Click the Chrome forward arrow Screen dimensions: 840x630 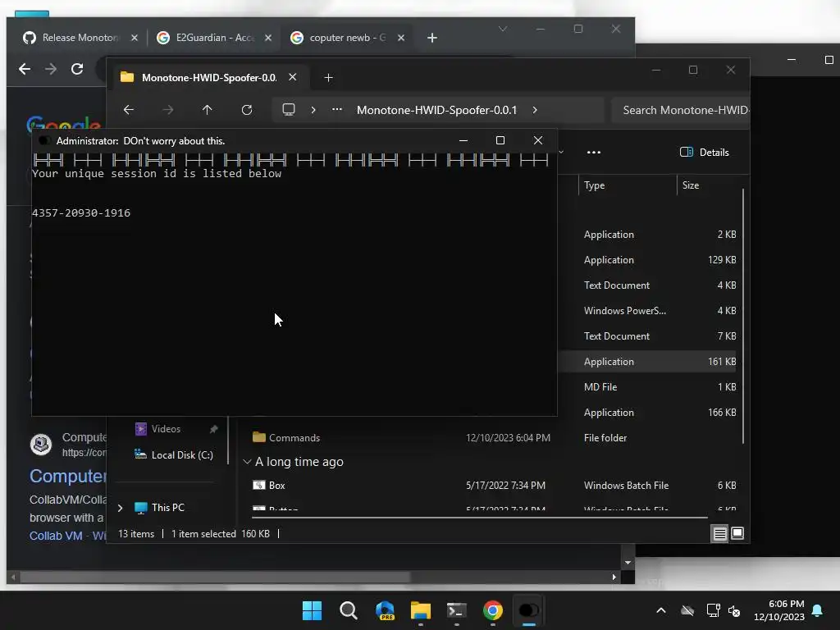click(x=51, y=69)
